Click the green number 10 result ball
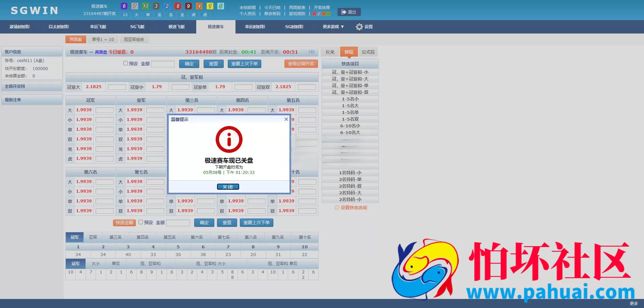The width and height of the screenshot is (644, 308). point(146,6)
